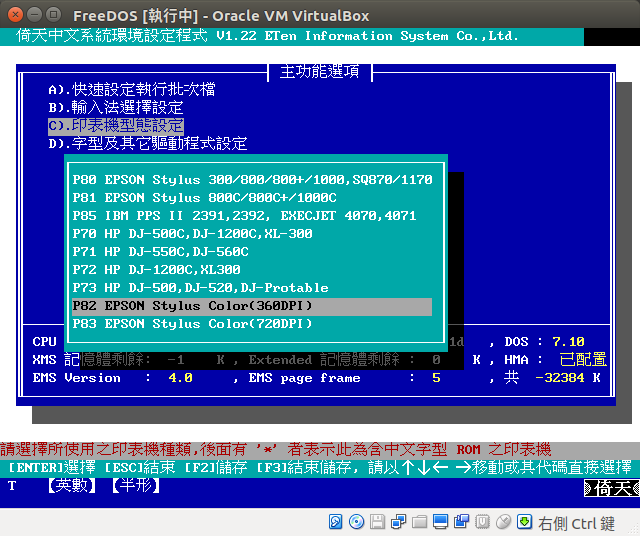
Task: Choose printer P81 EPSON Stylus 800C
Action: (252, 198)
